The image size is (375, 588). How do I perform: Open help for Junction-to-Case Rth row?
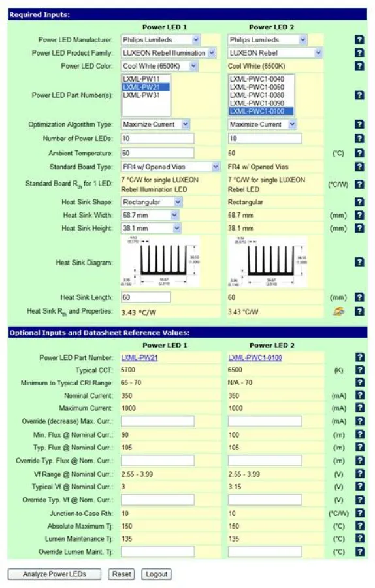pos(359,514)
